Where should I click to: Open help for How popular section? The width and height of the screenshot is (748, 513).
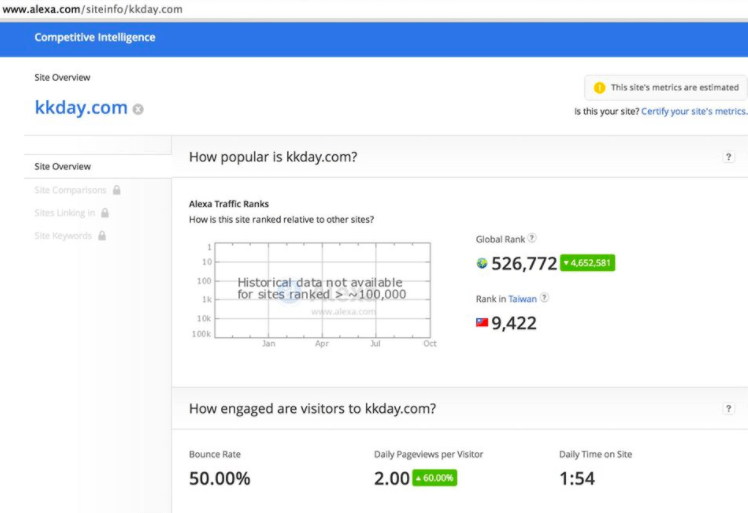728,157
